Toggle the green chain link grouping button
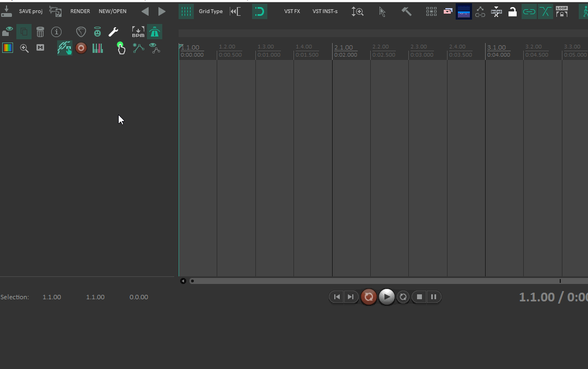This screenshot has width=588, height=369. point(529,11)
